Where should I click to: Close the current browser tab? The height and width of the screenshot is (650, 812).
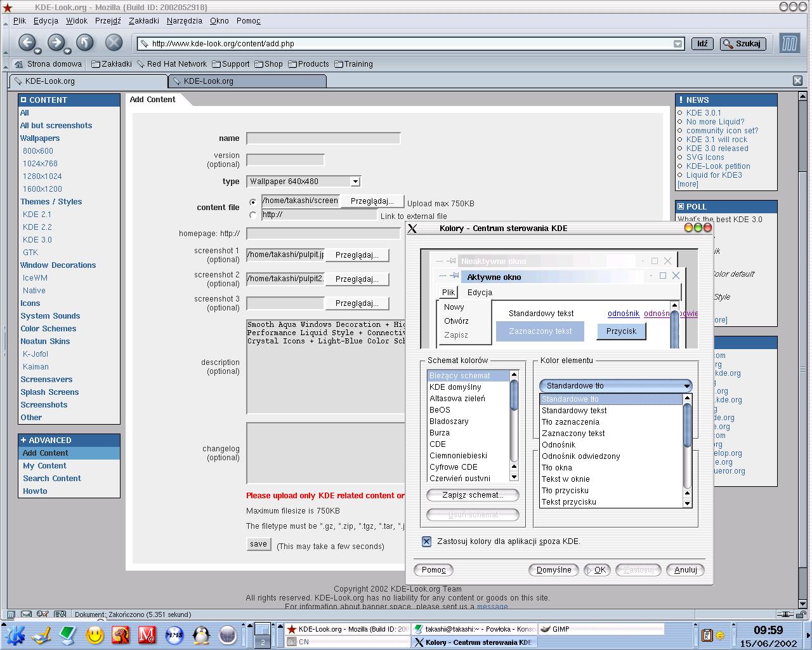797,81
